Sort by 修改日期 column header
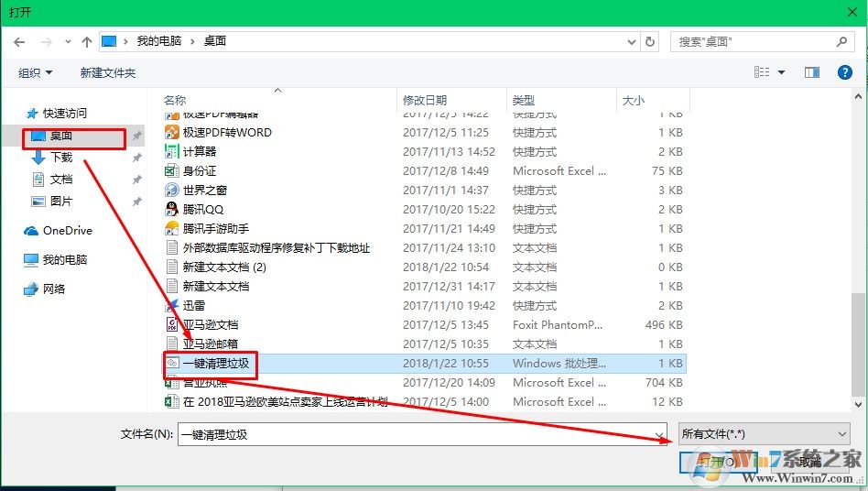This screenshot has height=491, width=868. [425, 100]
